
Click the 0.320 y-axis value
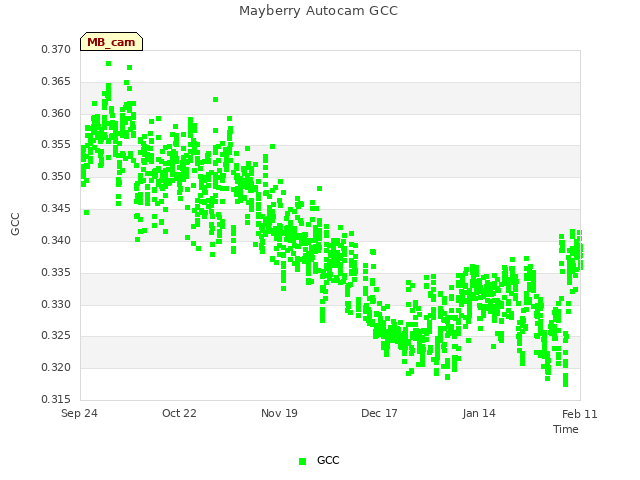pyautogui.click(x=56, y=367)
